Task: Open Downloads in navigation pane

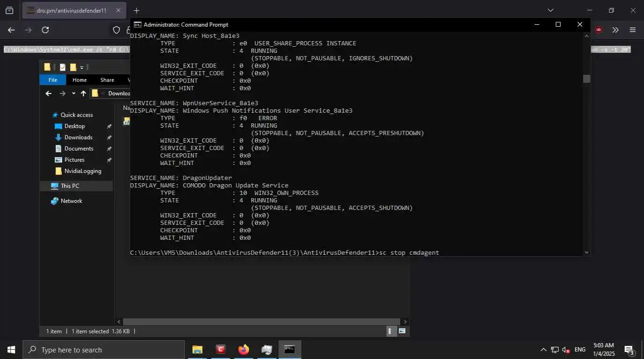Action: [78, 137]
